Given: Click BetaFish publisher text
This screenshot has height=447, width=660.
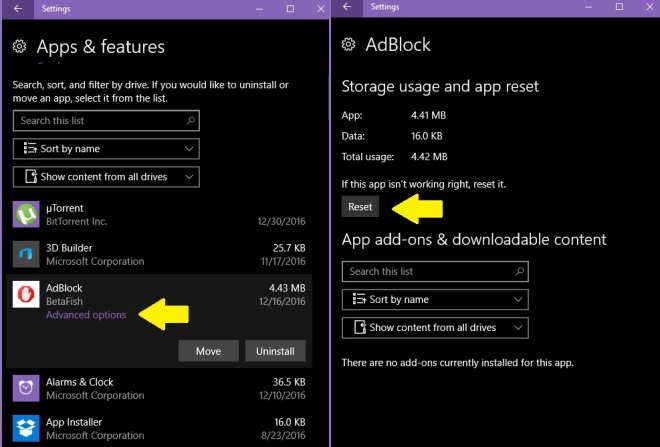Looking at the screenshot, I should pos(64,301).
